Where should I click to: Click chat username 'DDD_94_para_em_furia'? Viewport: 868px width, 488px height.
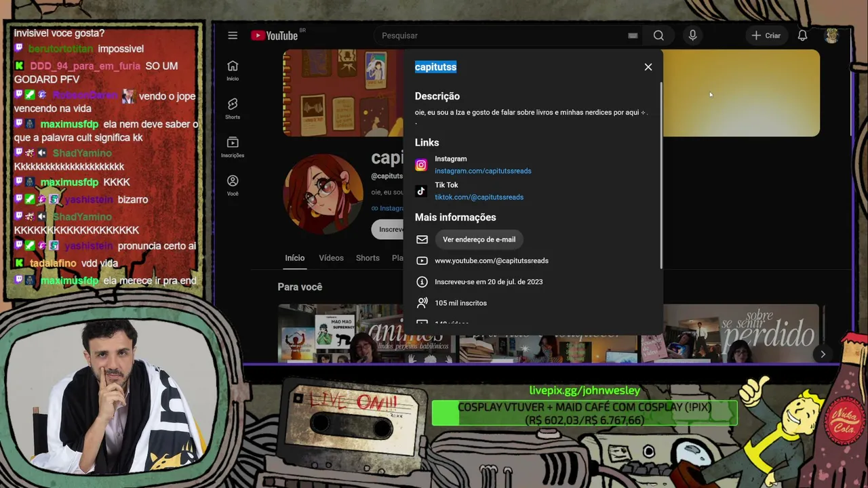click(x=85, y=66)
